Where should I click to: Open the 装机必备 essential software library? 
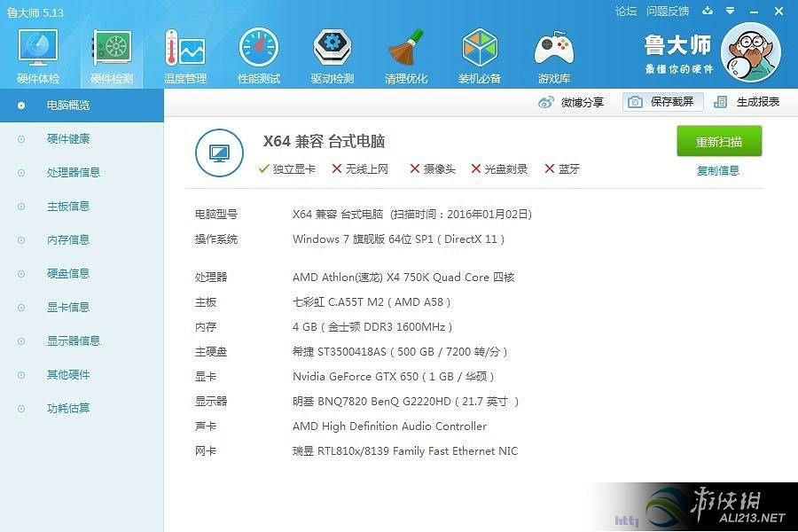(x=479, y=53)
